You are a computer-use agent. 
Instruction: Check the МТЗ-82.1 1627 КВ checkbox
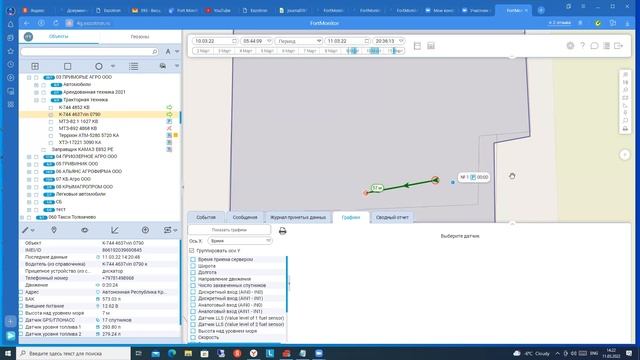[51, 122]
